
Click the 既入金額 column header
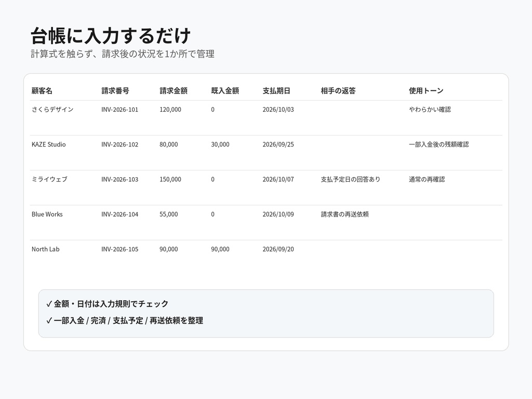225,90
